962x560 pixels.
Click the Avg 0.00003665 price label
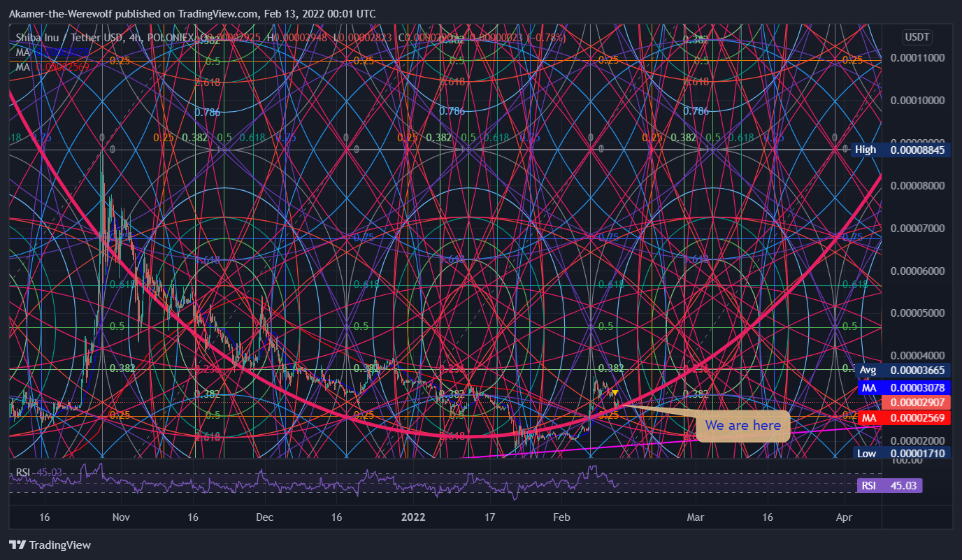[903, 370]
